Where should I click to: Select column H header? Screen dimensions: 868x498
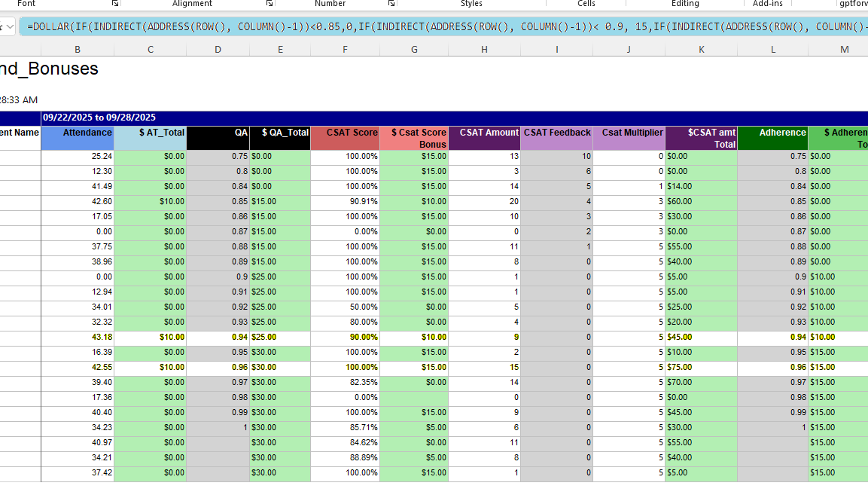click(484, 48)
